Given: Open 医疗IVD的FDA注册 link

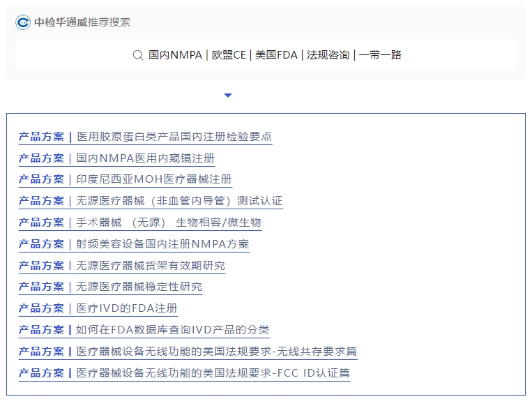Looking at the screenshot, I should pyautogui.click(x=126, y=308).
